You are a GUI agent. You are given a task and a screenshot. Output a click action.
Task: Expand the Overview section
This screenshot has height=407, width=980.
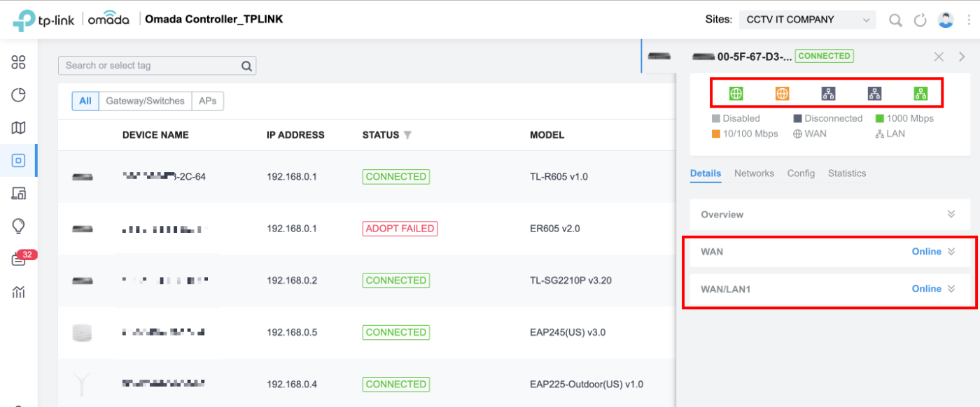coord(951,215)
